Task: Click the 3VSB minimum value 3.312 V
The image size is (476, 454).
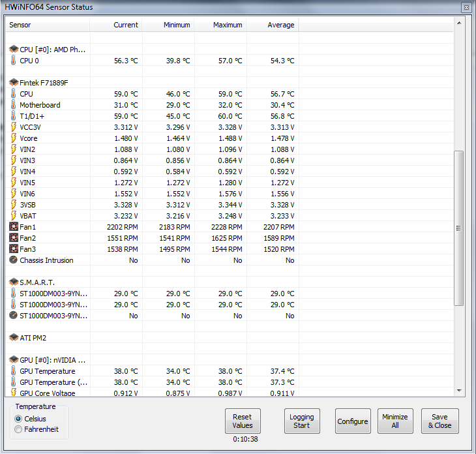Action: [x=178, y=205]
